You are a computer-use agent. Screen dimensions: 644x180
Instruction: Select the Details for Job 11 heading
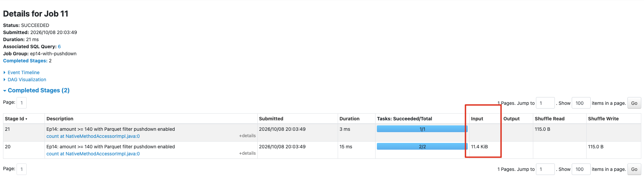click(36, 14)
